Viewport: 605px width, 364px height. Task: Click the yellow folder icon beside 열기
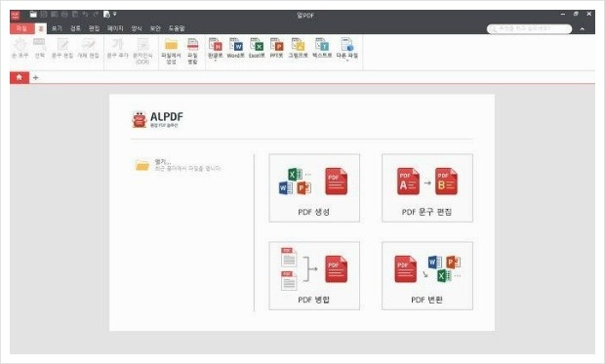[142, 165]
